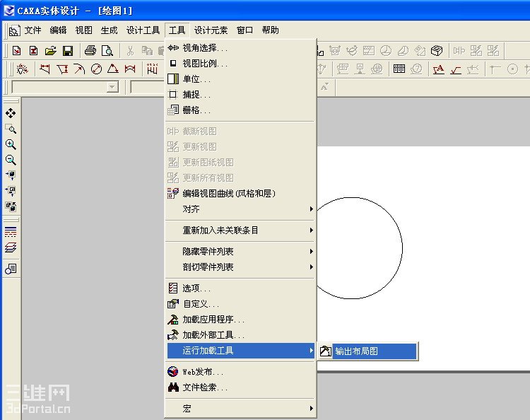Screen dimensions: 530x420
Task: Click the second toolbar text input field
Action: click(148, 87)
